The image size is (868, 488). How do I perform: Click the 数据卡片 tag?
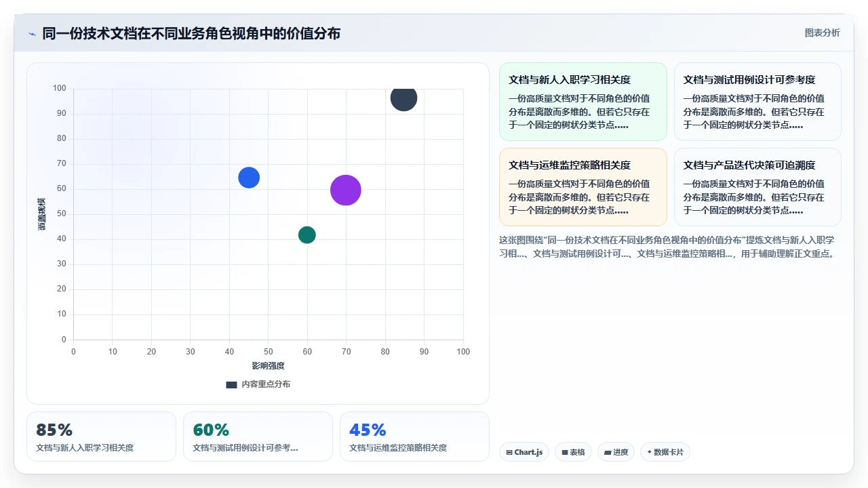pos(665,452)
